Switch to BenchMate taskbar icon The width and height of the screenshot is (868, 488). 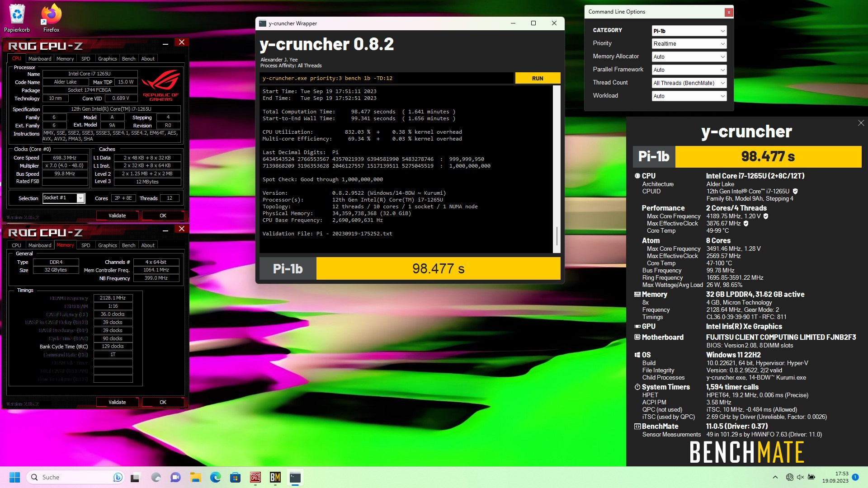[x=275, y=477]
